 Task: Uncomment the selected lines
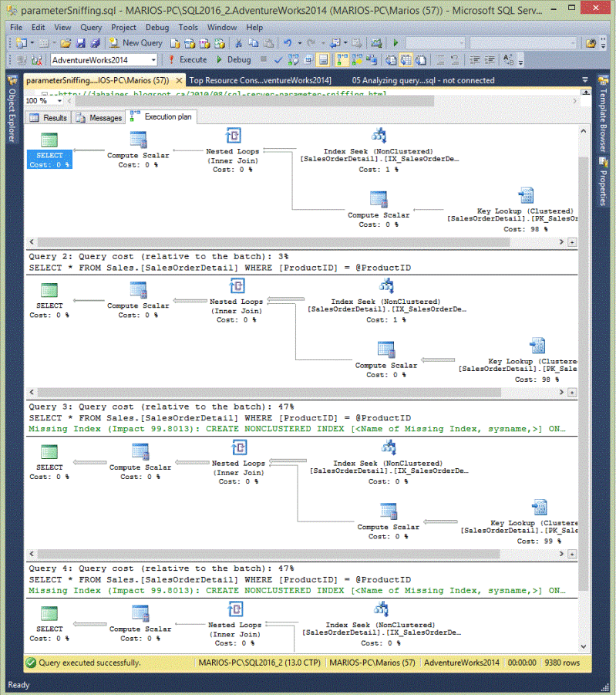455,59
